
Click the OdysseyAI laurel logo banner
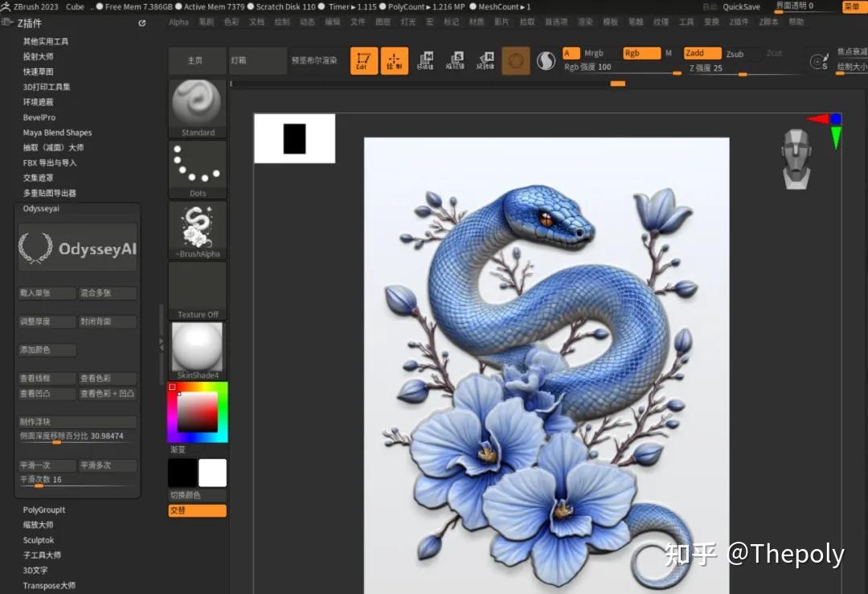coord(77,248)
